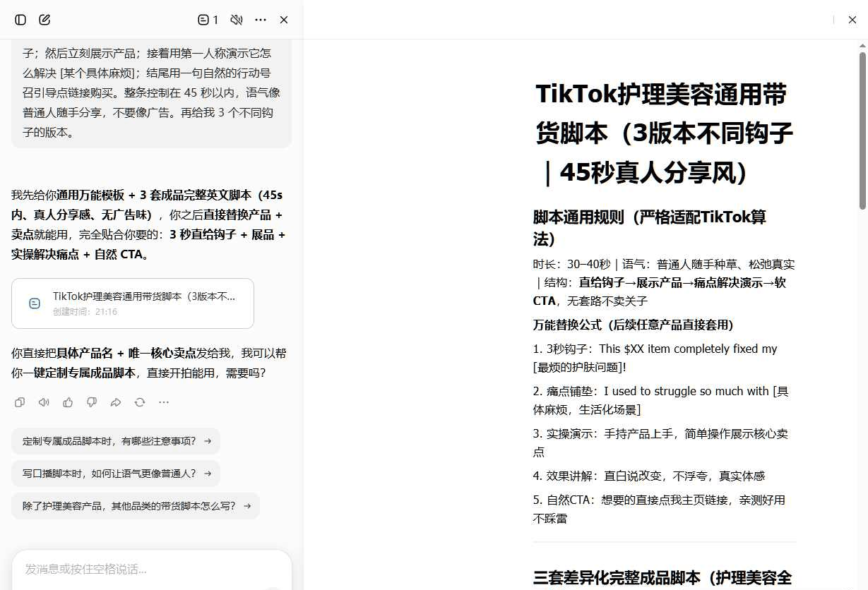The image size is (868, 590).
Task: Select suggestion 除了护理美容产品，其他品类的带货脚本怎么写？
Action: point(136,506)
